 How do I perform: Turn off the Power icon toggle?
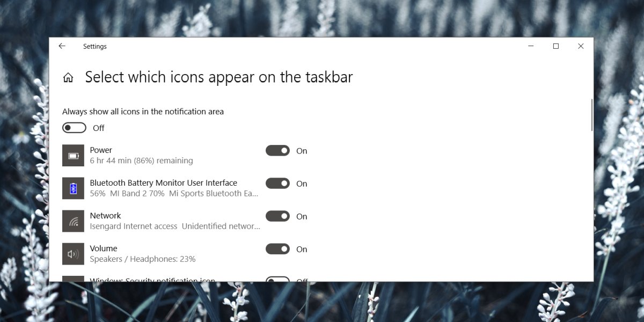[277, 151]
